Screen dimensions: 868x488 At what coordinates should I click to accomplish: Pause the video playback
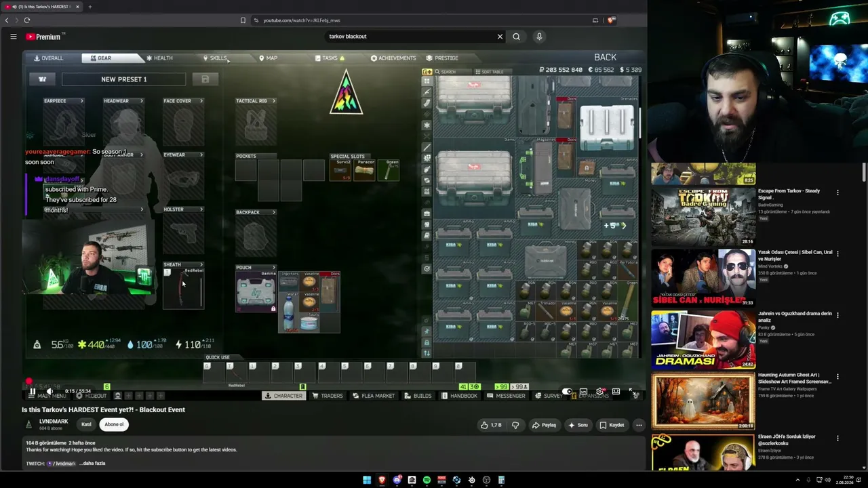coord(32,391)
